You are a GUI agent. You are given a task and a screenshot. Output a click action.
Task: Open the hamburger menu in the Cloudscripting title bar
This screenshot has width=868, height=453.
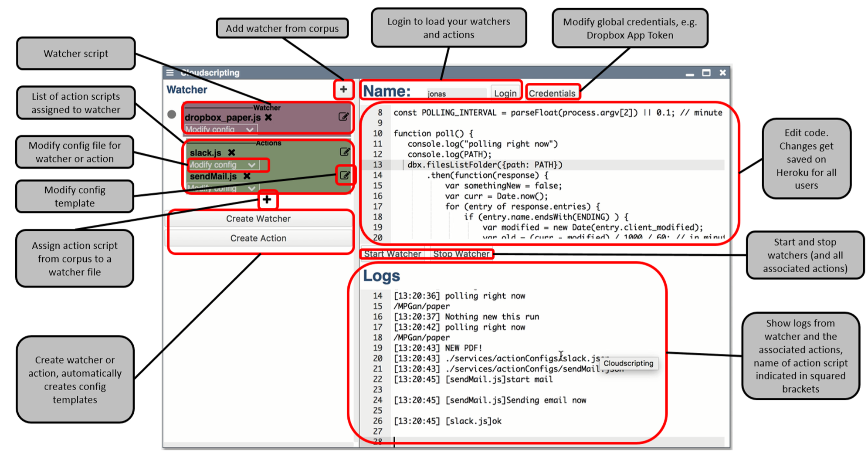coord(170,73)
